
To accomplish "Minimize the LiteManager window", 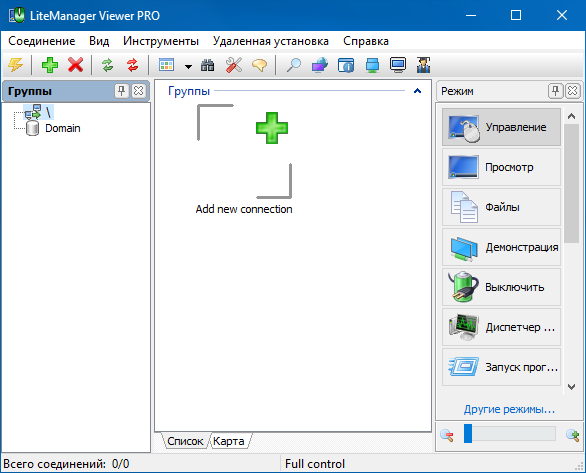I will coord(471,15).
